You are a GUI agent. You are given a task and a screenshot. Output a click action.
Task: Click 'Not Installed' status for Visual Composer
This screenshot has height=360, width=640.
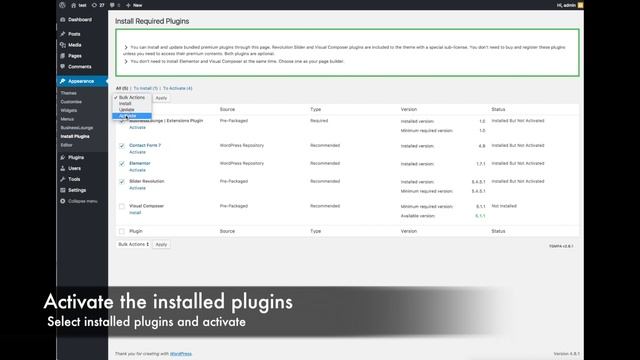point(504,206)
